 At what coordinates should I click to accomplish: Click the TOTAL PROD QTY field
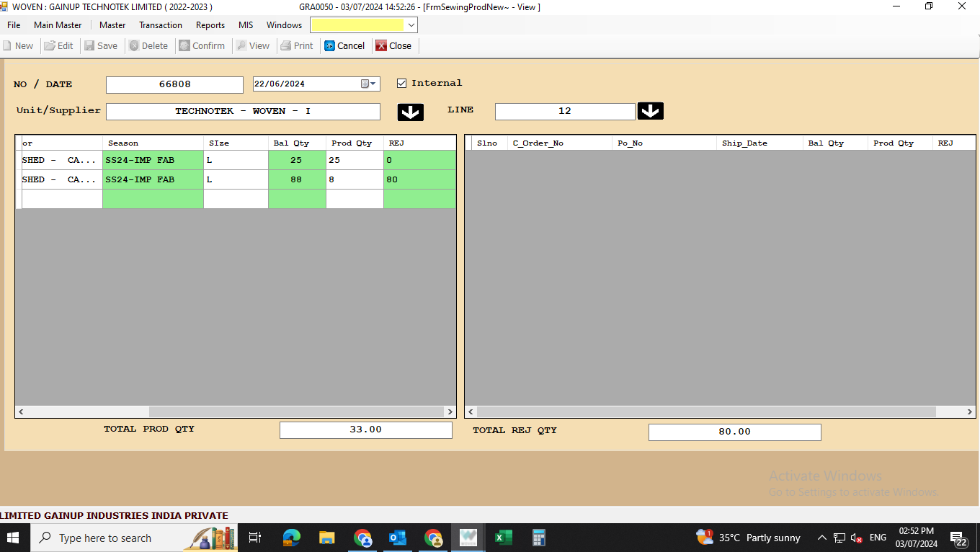coord(365,430)
